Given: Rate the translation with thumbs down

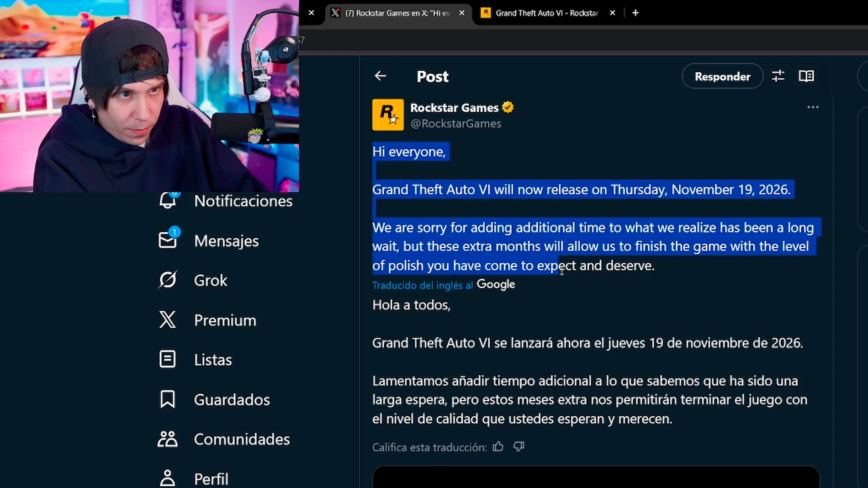Looking at the screenshot, I should [519, 446].
